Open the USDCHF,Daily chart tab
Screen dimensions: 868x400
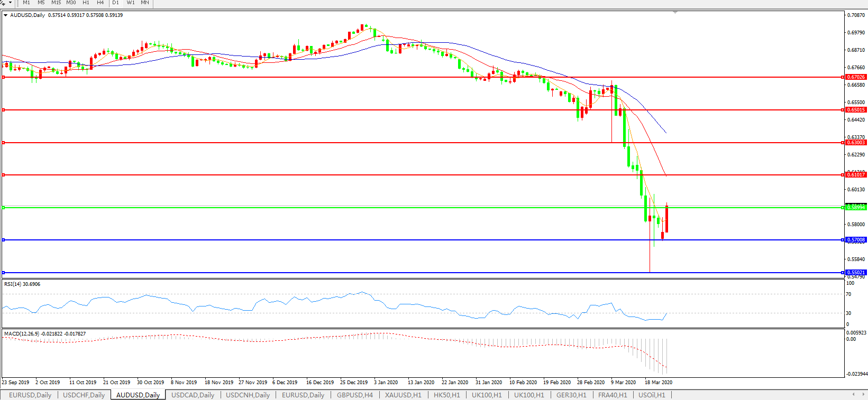click(84, 395)
